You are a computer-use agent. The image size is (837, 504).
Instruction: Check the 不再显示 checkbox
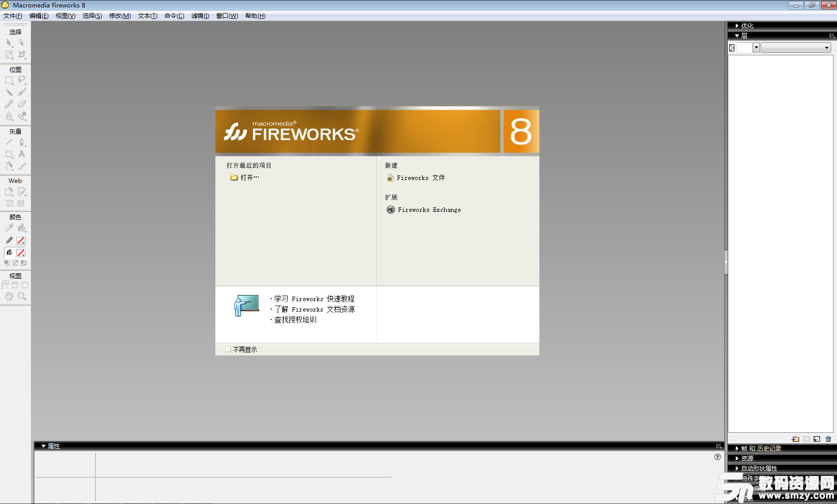[x=228, y=349]
